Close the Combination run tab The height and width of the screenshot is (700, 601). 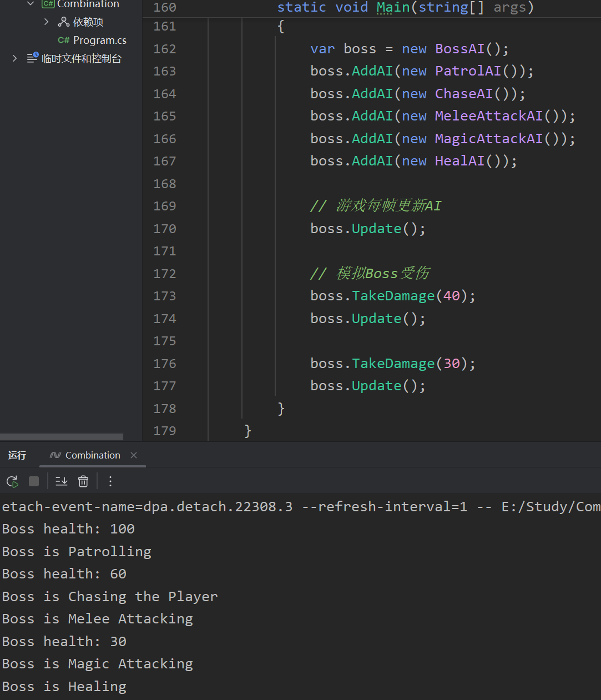tap(134, 455)
